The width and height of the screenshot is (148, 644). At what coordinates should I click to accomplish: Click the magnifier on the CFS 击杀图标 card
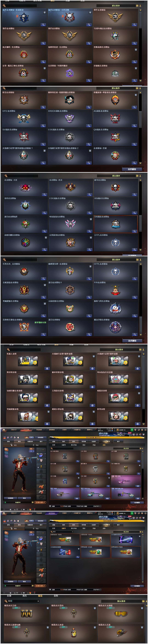43,126
